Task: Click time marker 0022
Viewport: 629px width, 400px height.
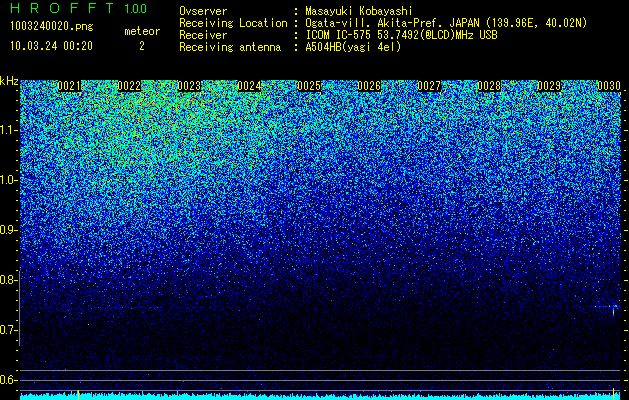Action: pyautogui.click(x=129, y=86)
